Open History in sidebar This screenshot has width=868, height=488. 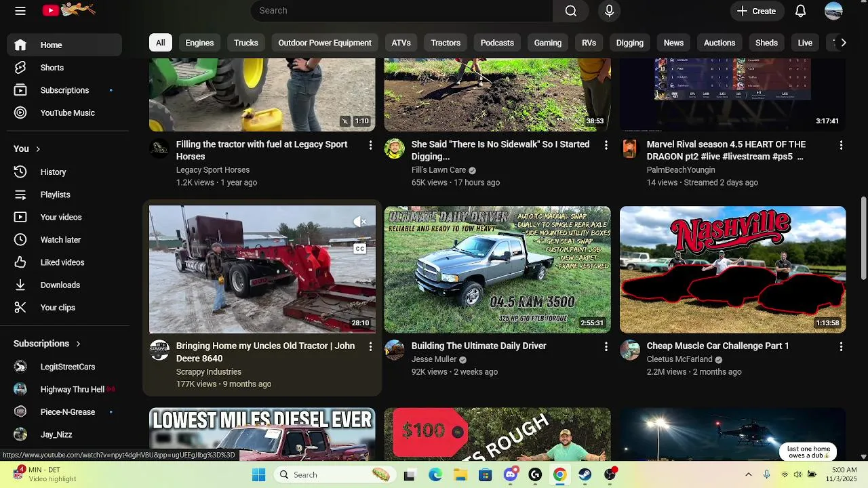pyautogui.click(x=64, y=172)
